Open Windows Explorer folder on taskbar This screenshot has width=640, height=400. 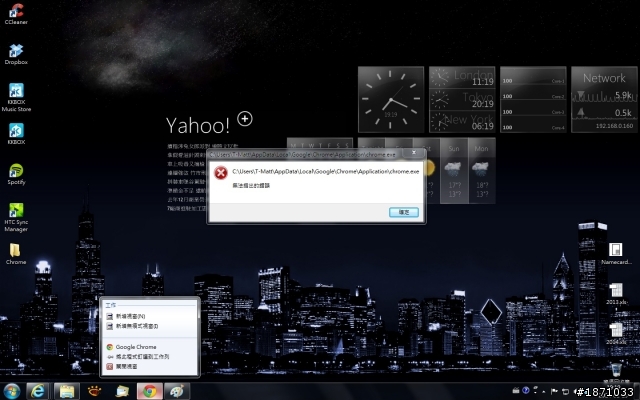coord(67,391)
